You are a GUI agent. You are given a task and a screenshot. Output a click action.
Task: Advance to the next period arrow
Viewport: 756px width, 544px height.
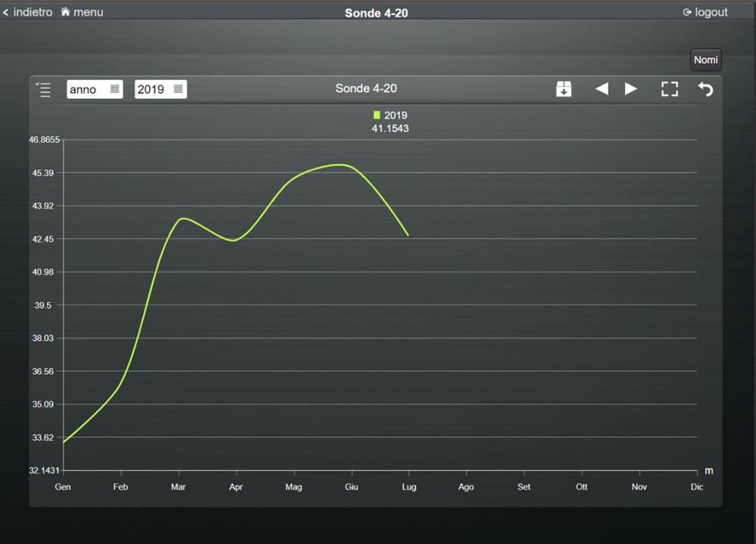pos(631,89)
